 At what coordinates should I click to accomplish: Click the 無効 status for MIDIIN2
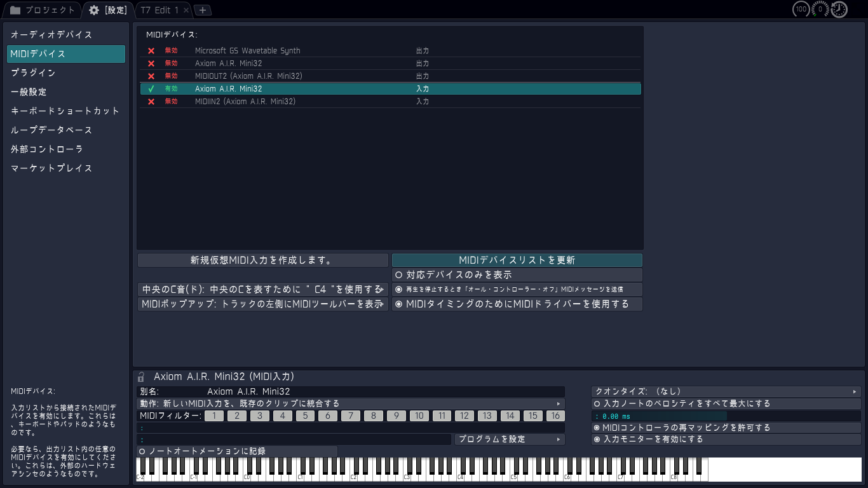click(172, 102)
